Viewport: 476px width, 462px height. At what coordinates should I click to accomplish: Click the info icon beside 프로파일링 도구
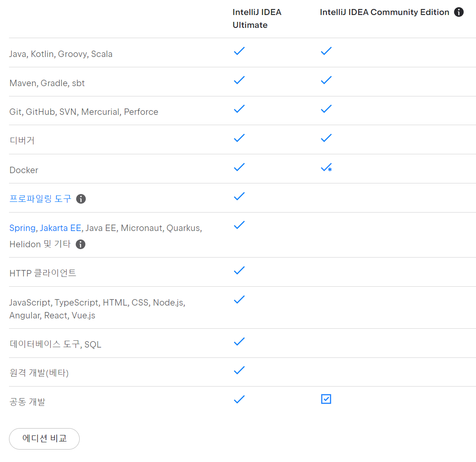click(x=81, y=199)
